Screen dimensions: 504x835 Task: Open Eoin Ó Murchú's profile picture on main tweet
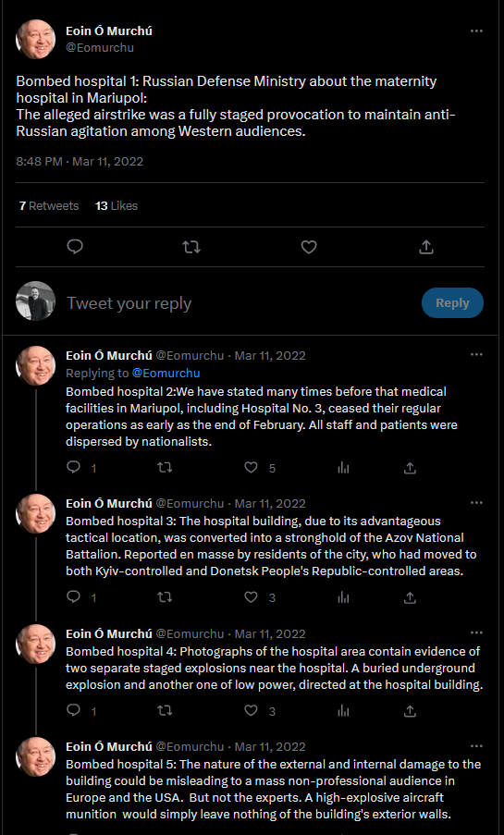click(x=36, y=40)
